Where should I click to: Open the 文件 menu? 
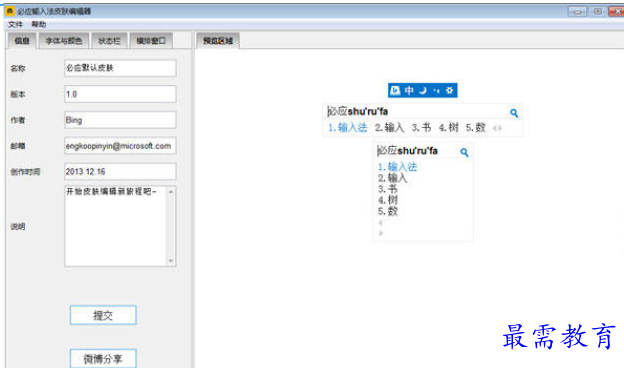point(16,24)
